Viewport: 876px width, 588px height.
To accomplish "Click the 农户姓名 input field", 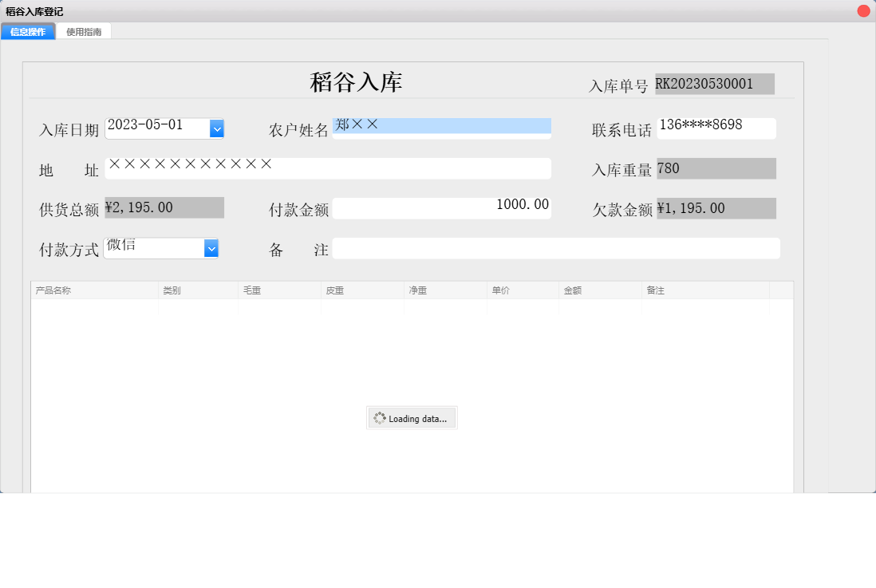I will click(441, 128).
